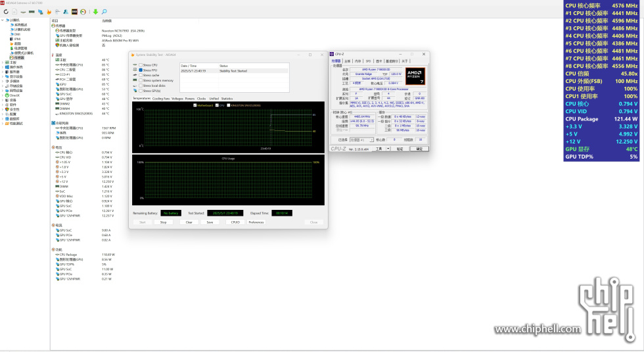This screenshot has height=352, width=644.
Task: Click the Stop button in Stability Test
Action: click(x=164, y=222)
